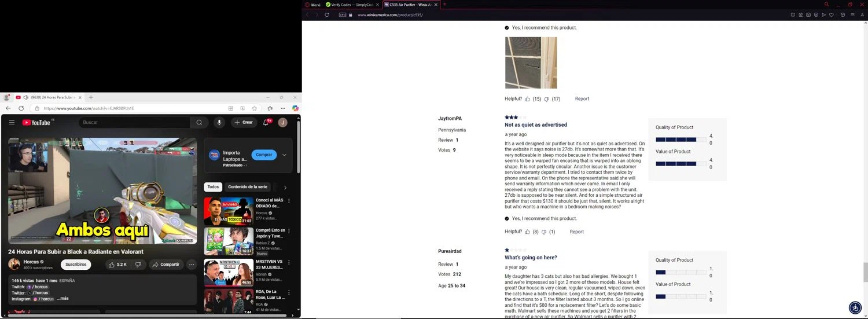Open the review's air filter photo
868x319 pixels.
(x=531, y=63)
